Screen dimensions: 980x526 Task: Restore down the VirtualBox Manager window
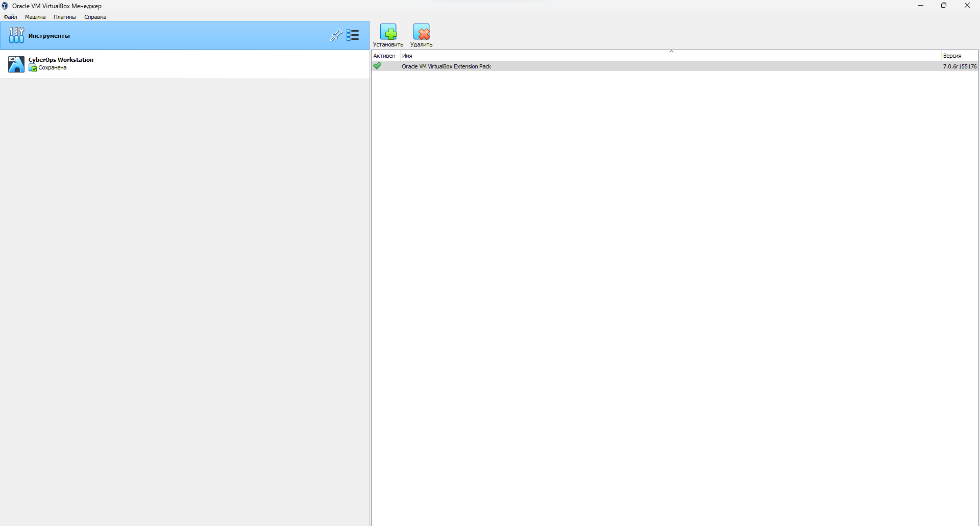[944, 6]
